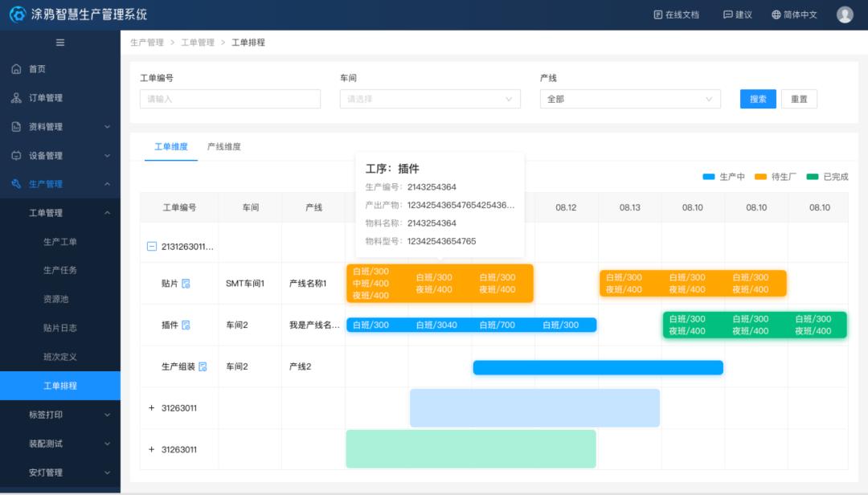The image size is (868, 495).
Task: Click the 首页 home icon in the sidebar
Action: [x=16, y=69]
